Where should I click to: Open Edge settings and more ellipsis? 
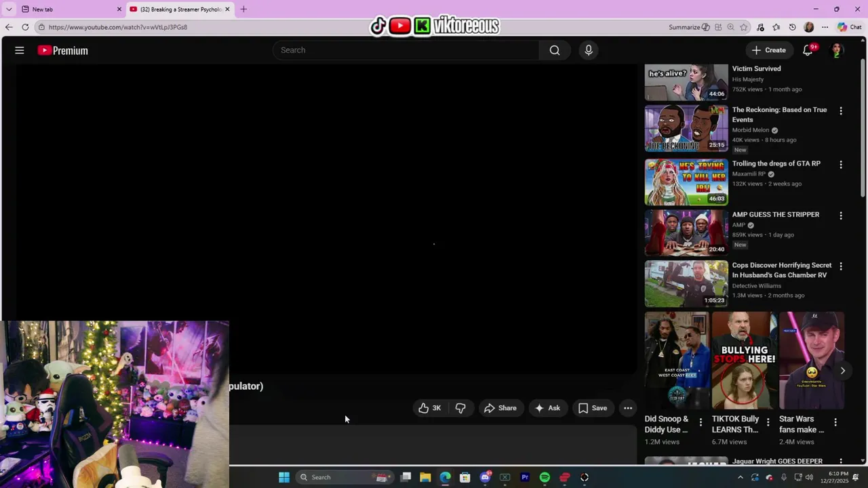coord(825,27)
